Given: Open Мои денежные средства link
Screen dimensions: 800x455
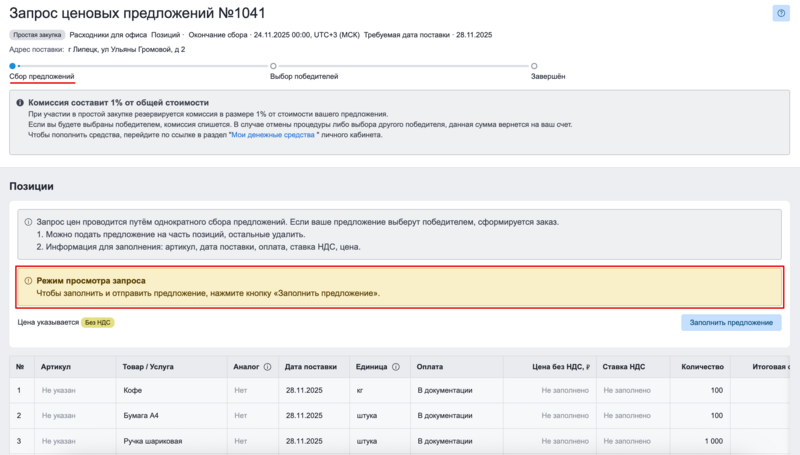Looking at the screenshot, I should point(273,135).
